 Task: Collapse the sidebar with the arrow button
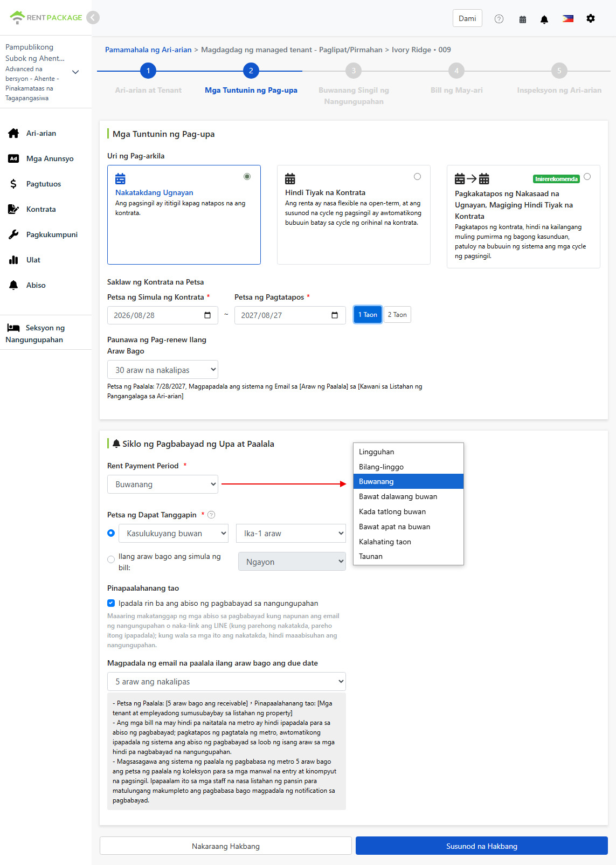click(x=93, y=18)
